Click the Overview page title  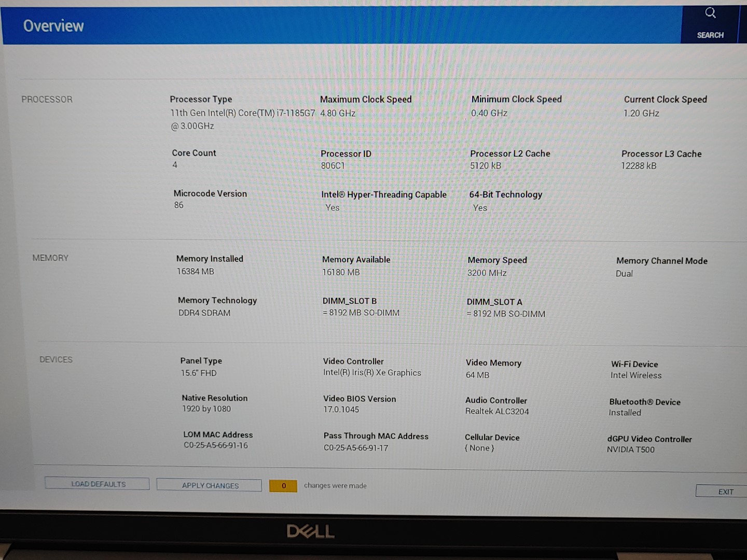coord(53,26)
